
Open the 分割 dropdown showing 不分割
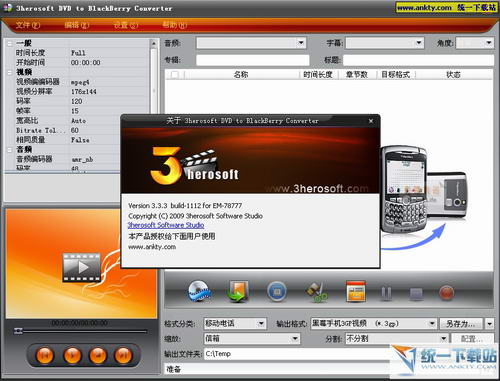pyautogui.click(x=444, y=339)
